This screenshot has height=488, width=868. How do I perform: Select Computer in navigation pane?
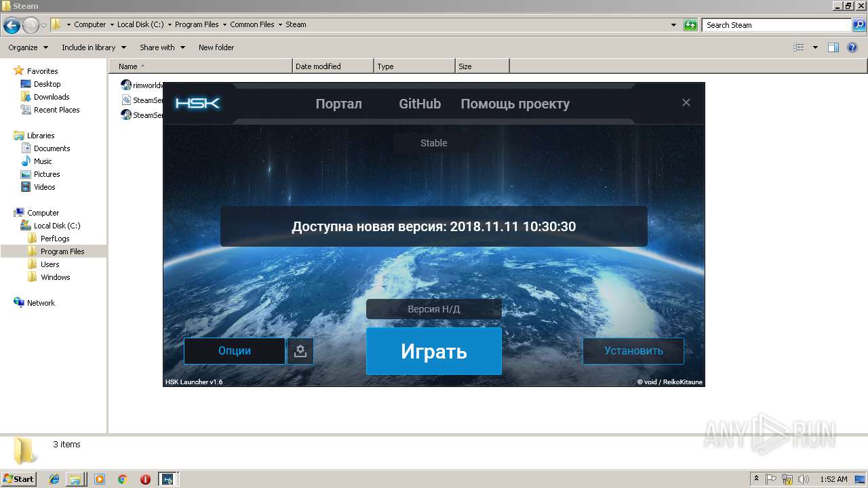click(x=43, y=213)
